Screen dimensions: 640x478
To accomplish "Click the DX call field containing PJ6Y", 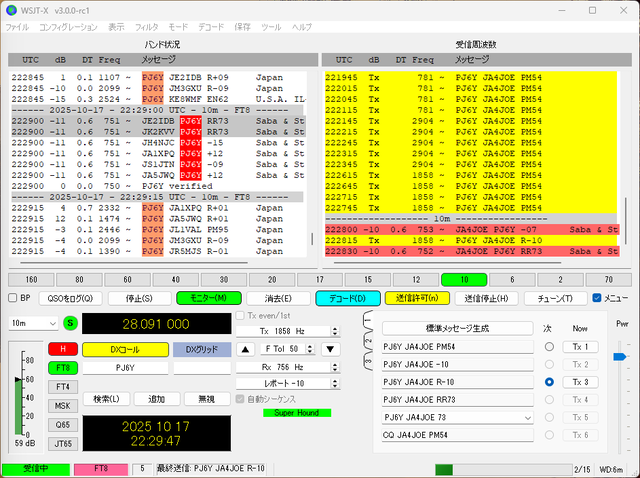I will point(125,368).
